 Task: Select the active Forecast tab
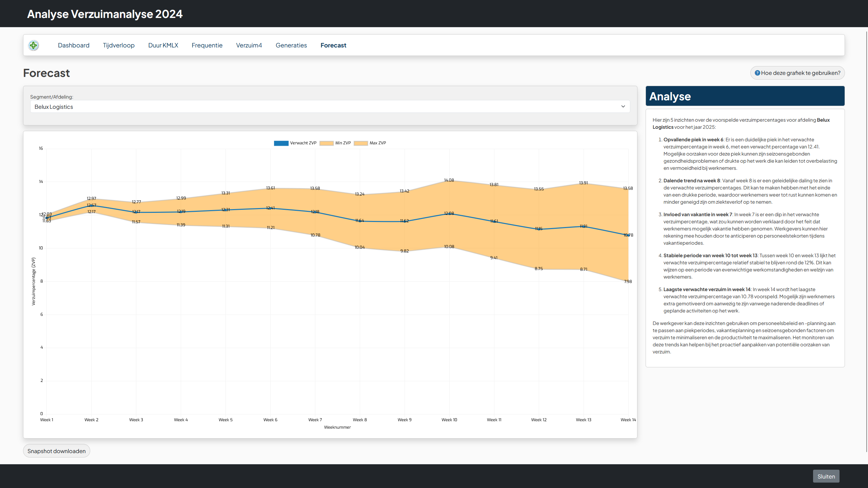(333, 45)
